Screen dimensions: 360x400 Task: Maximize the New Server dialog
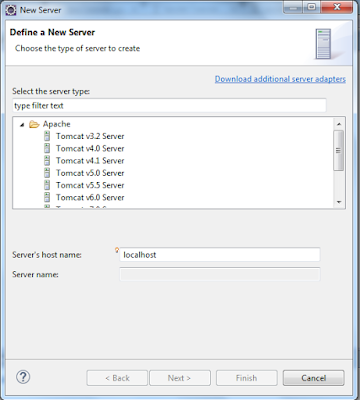(x=312, y=7)
